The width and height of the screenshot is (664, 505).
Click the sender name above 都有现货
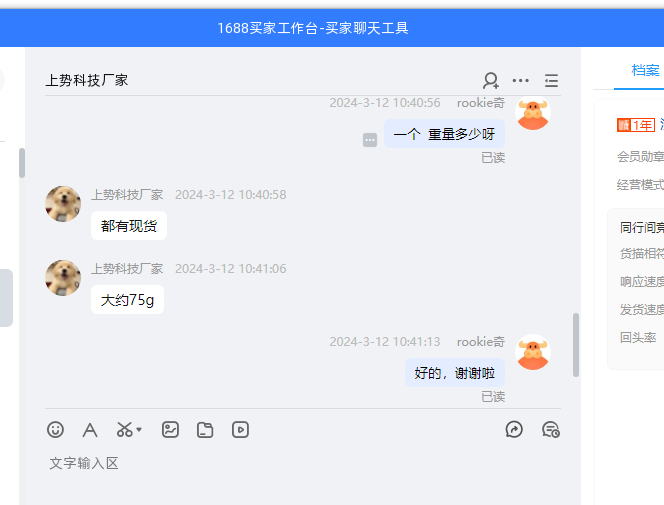[x=127, y=195]
